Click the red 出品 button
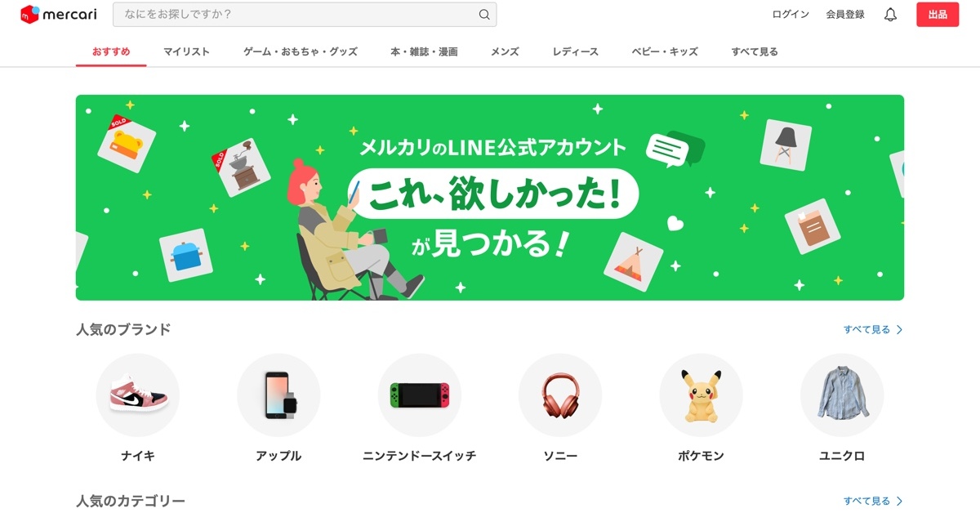 (938, 15)
